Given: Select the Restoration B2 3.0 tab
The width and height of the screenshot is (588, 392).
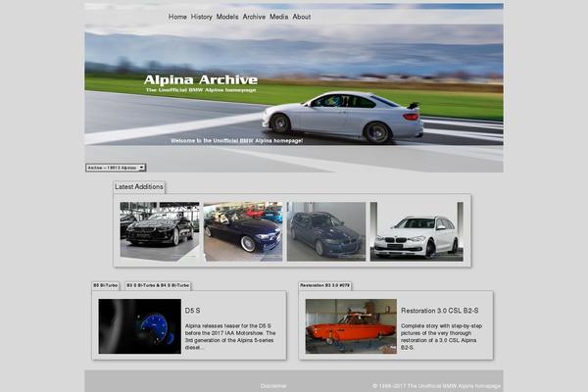Looking at the screenshot, I should pos(324,285).
